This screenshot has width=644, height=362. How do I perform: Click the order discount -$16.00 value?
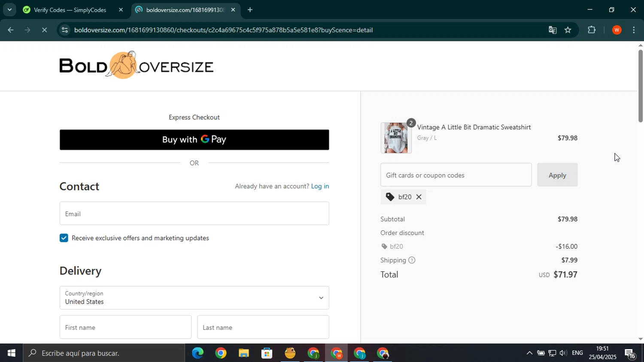[x=566, y=246]
